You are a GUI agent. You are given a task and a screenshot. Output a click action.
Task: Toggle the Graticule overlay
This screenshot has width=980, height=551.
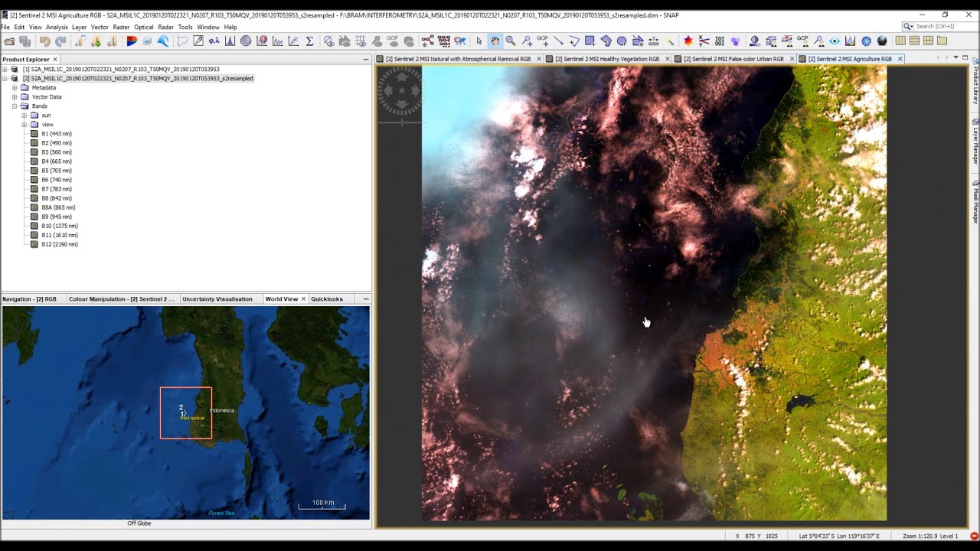click(361, 41)
